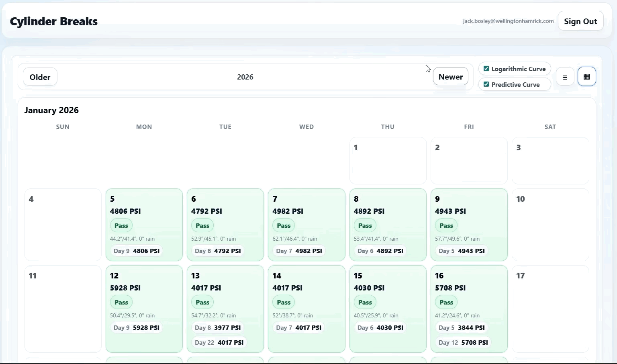Select the Day 8 3977 PSI chip
The image size is (617, 364).
(218, 327)
